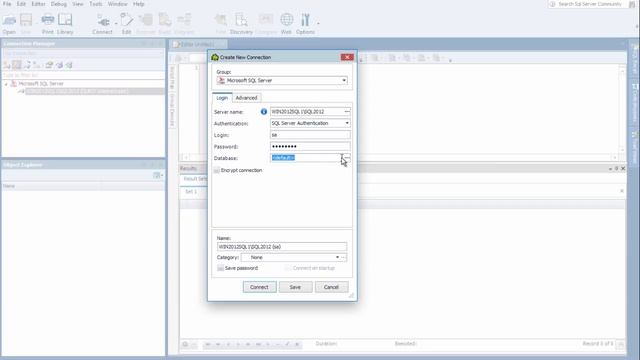Click the Database browse ellipsis button
Screen dimensions: 640x360
click(x=347, y=158)
